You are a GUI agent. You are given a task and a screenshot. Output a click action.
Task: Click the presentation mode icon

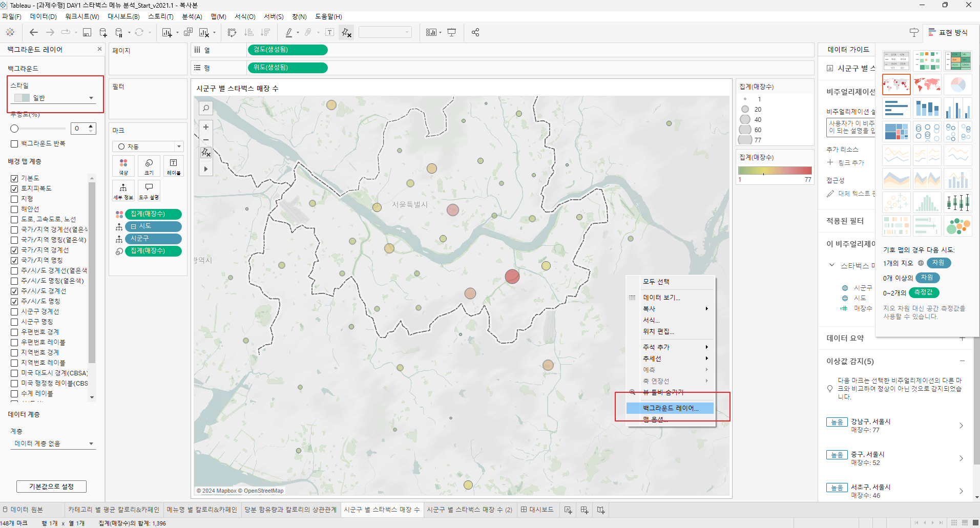(451, 32)
